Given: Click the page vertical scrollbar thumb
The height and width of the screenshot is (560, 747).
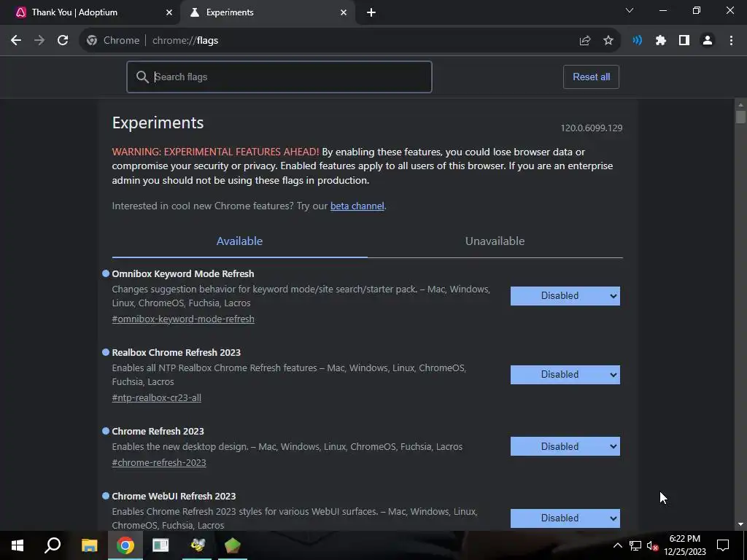Looking at the screenshot, I should tap(740, 117).
